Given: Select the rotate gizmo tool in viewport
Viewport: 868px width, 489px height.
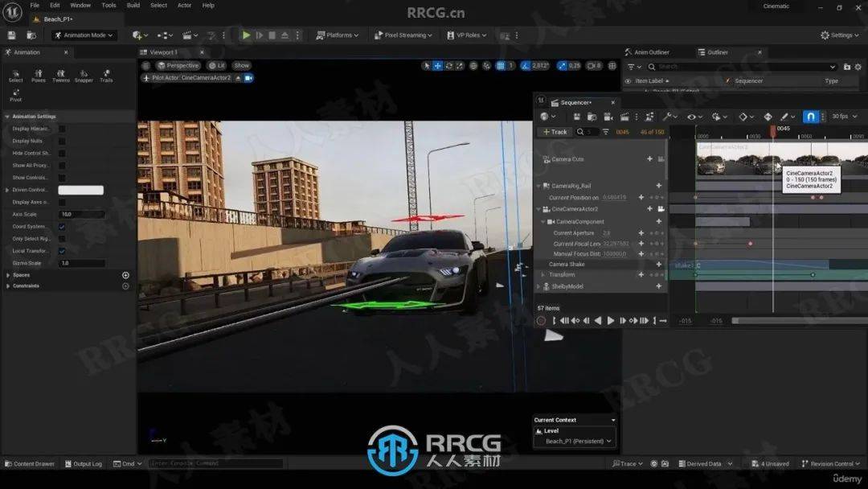Looking at the screenshot, I should pyautogui.click(x=449, y=65).
